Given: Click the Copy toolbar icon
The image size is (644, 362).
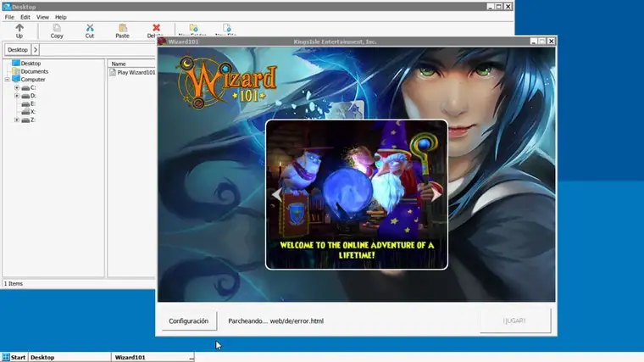Looking at the screenshot, I should tap(57, 28).
